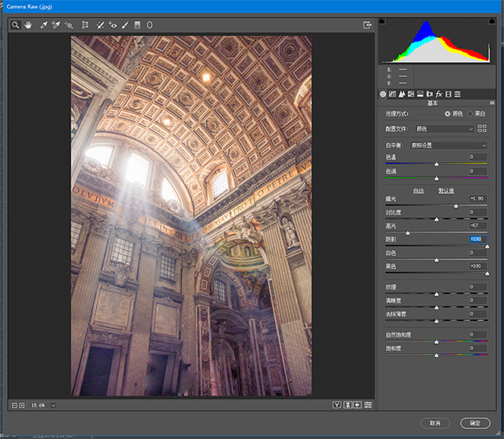
Task: Click the 黑色 blacks value field
Action: [x=477, y=266]
